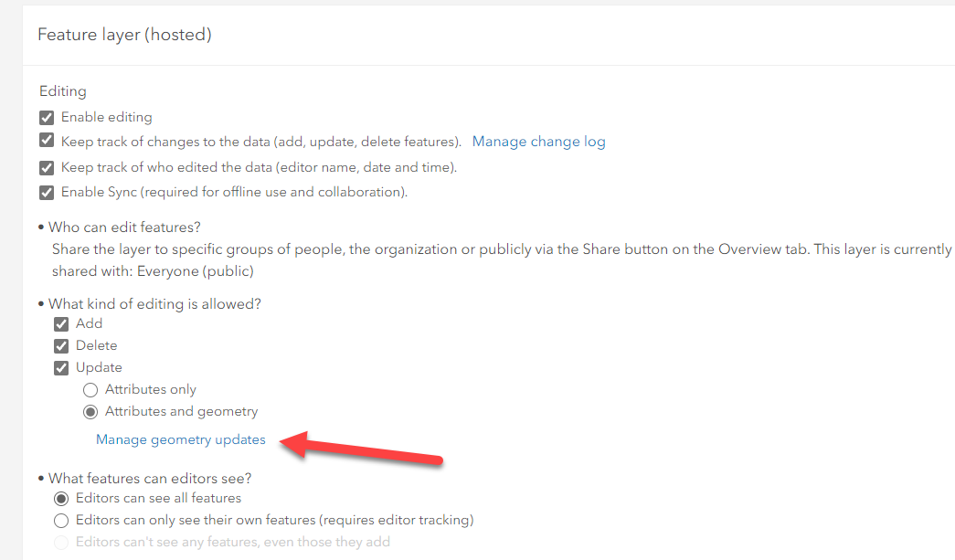Image resolution: width=955 pixels, height=560 pixels.
Task: Click the Manage geometry updates link
Action: [x=180, y=439]
